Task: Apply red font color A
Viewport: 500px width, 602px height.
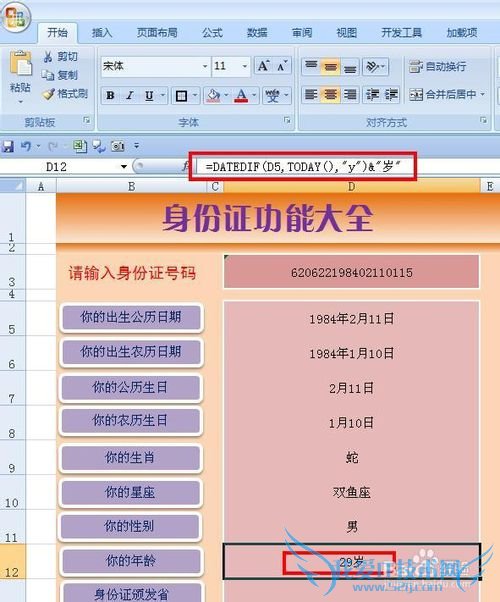Action: 241,95
